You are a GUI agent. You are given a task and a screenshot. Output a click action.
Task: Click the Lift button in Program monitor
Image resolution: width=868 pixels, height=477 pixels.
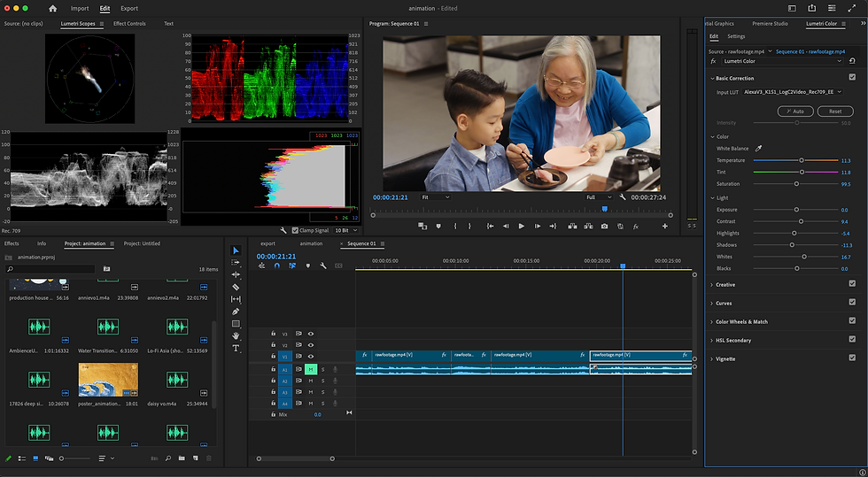[572, 227]
